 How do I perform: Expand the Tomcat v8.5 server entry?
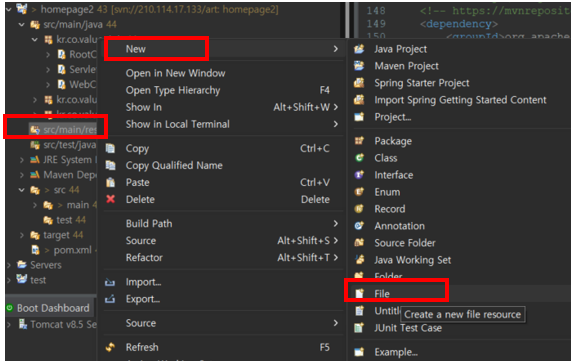click(9, 324)
